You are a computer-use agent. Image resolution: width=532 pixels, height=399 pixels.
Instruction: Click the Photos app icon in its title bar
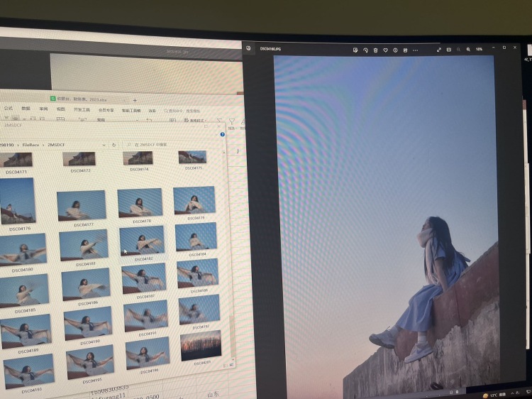coord(248,48)
